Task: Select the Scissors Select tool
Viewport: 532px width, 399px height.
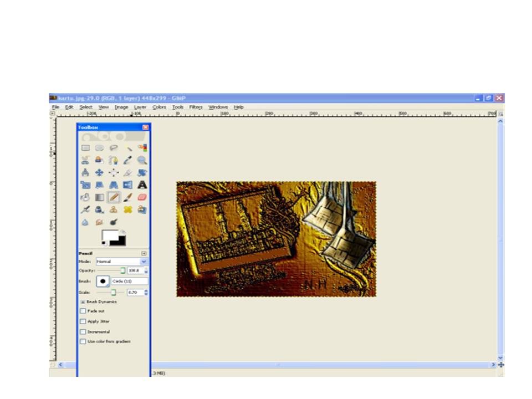Action: point(85,160)
